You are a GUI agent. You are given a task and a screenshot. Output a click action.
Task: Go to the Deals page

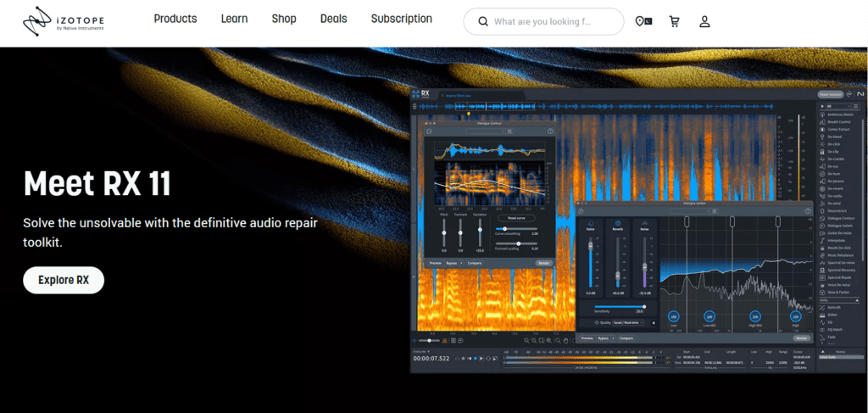333,19
